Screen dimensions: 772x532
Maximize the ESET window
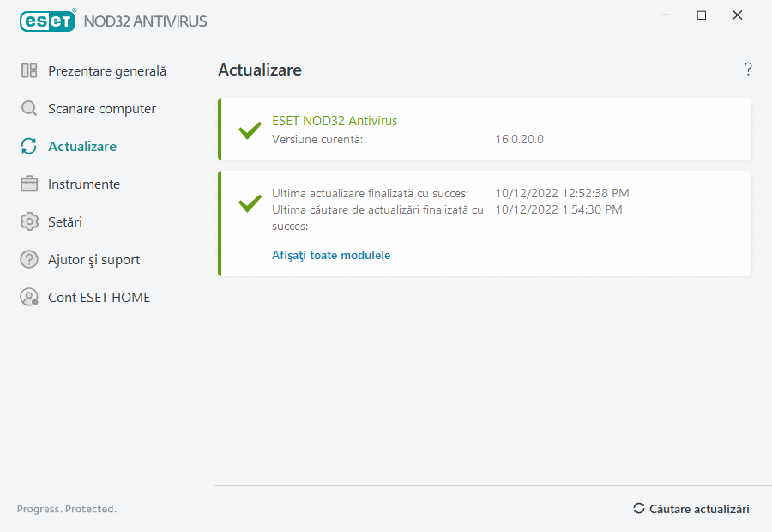702,15
